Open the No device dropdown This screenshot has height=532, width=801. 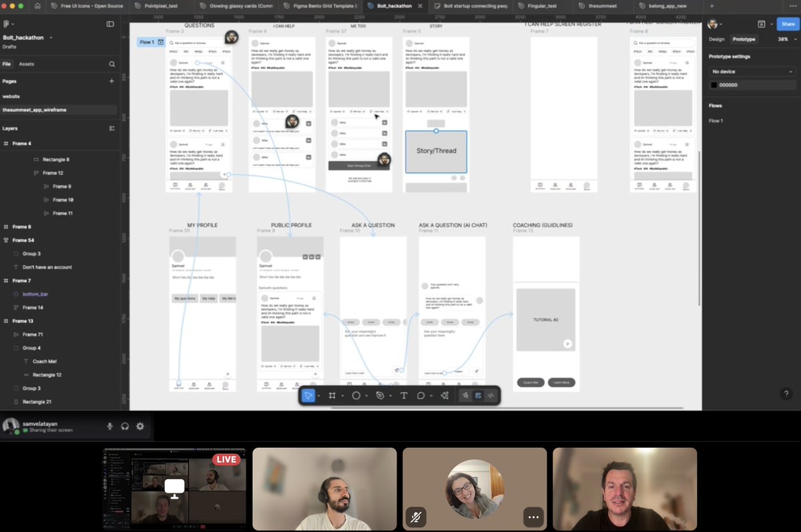(752, 71)
